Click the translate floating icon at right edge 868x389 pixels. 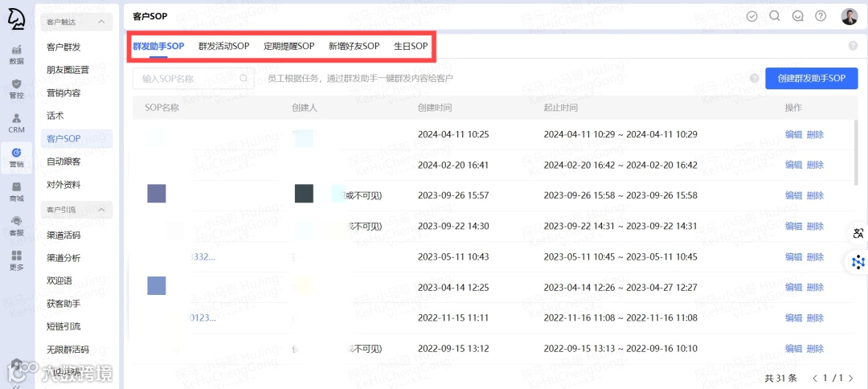tap(858, 233)
